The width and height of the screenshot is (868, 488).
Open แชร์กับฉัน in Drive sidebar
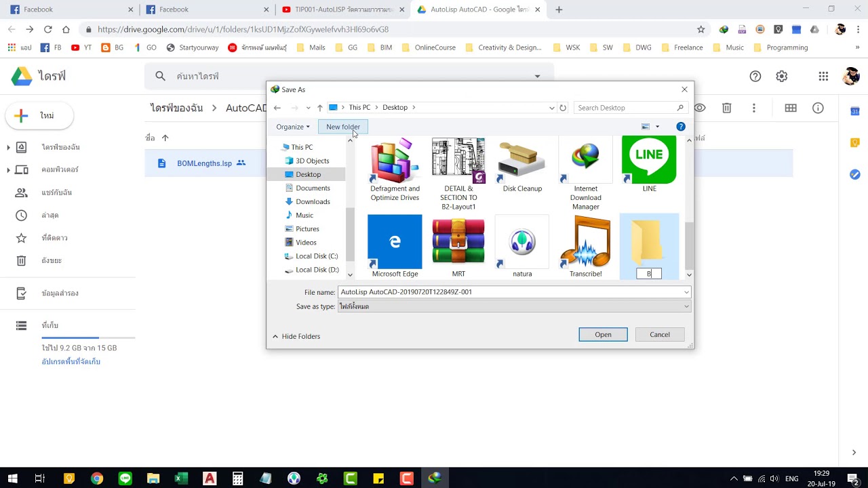click(x=56, y=192)
